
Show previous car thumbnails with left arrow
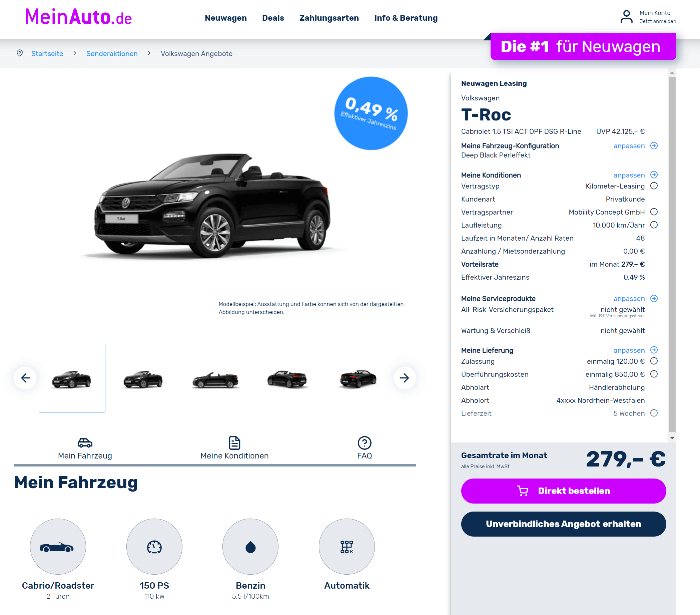click(25, 378)
